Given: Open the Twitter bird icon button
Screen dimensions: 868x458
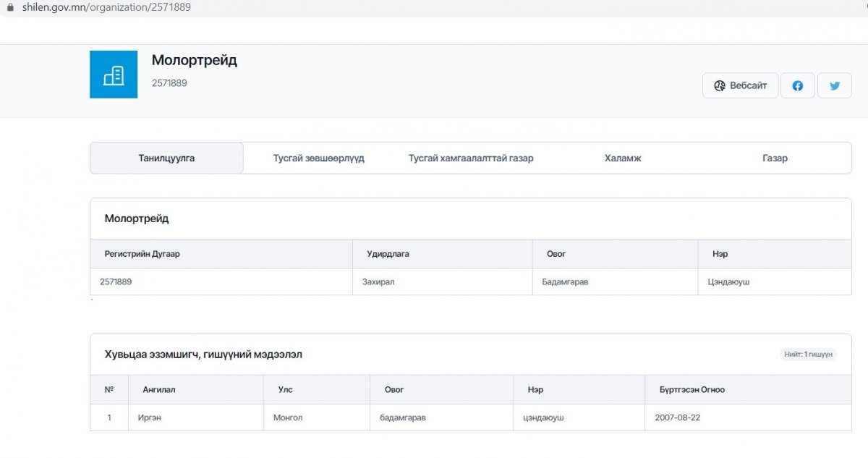Looking at the screenshot, I should pos(835,85).
